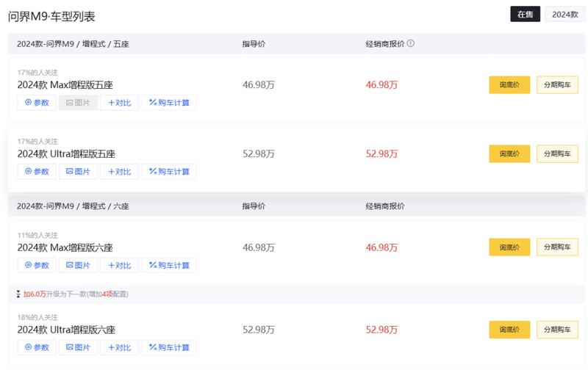
Task: View 图片 for Max增程版六座
Action: click(x=78, y=265)
